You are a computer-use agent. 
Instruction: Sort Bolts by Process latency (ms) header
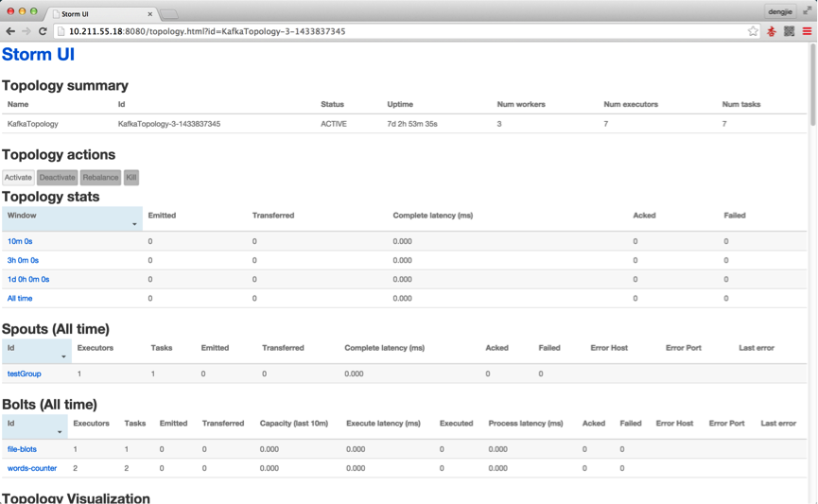click(526, 423)
